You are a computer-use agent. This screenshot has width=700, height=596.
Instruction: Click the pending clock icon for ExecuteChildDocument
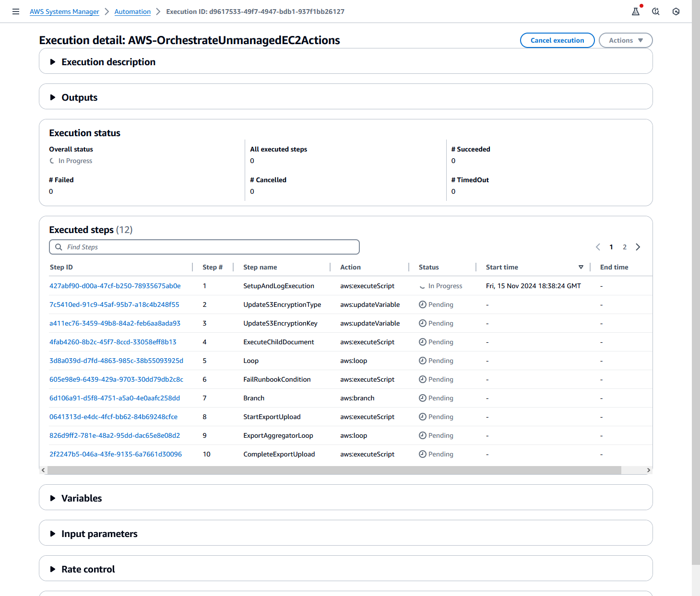423,342
